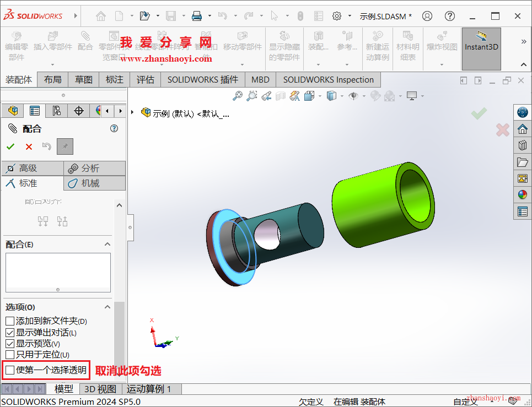Switch to the 布局 tab

coord(53,80)
